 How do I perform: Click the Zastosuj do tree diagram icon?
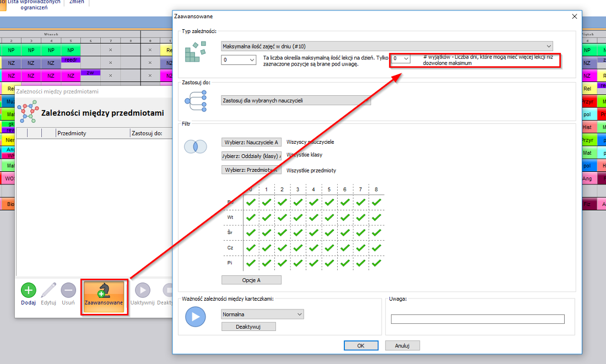195,101
